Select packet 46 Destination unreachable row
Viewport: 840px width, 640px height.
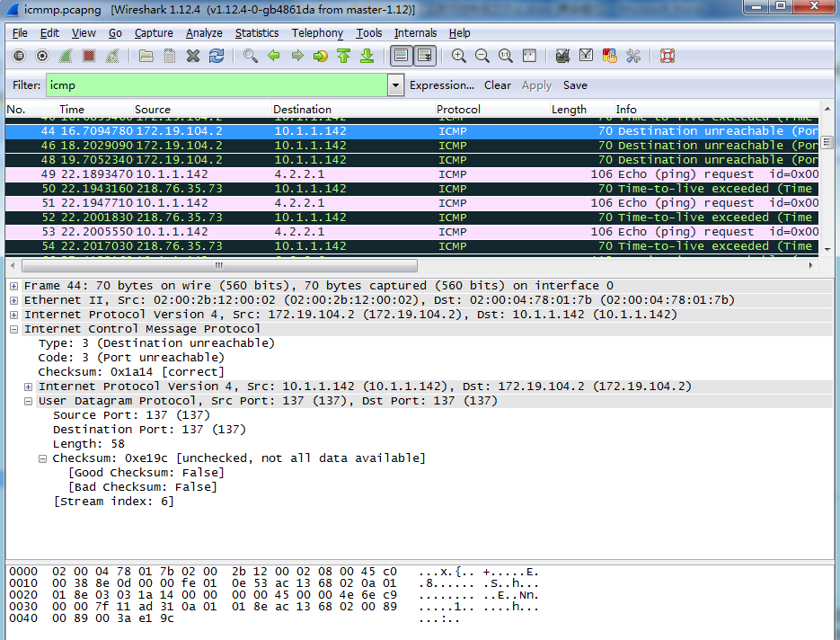click(x=412, y=146)
